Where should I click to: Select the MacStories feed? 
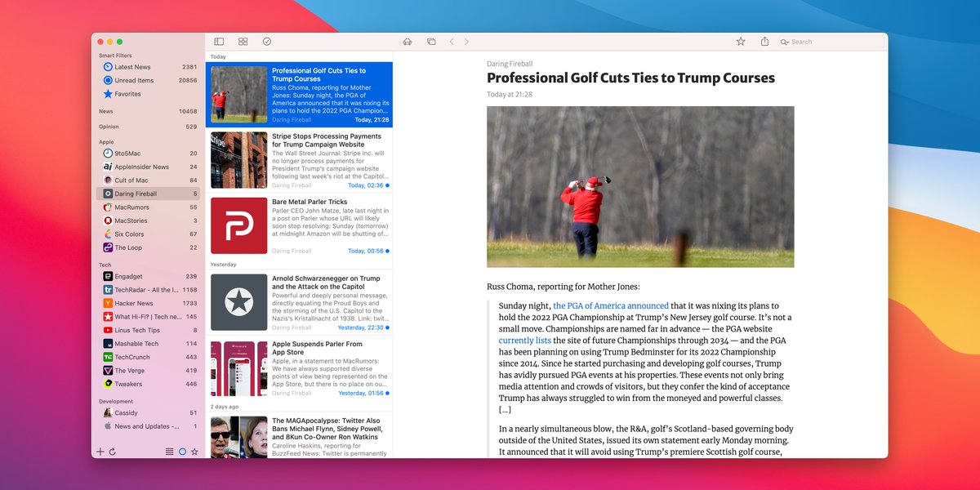[149, 220]
